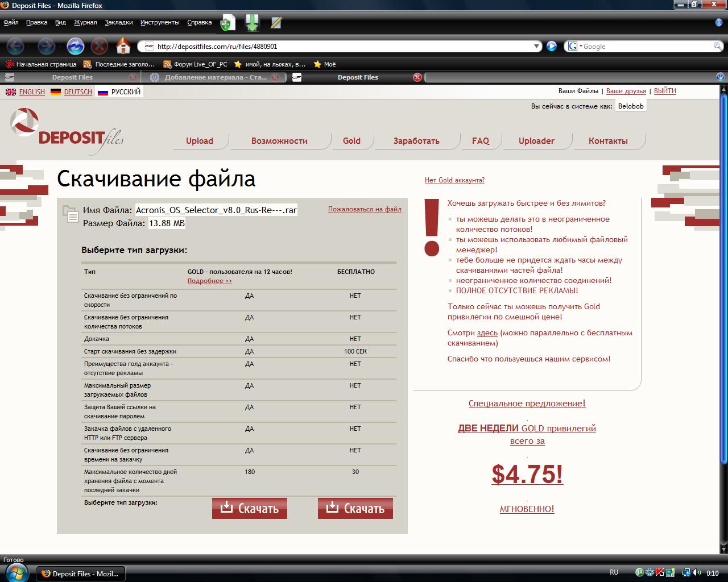728x582 pixels.
Task: Click Скачать button under GOLD column
Action: [x=250, y=508]
